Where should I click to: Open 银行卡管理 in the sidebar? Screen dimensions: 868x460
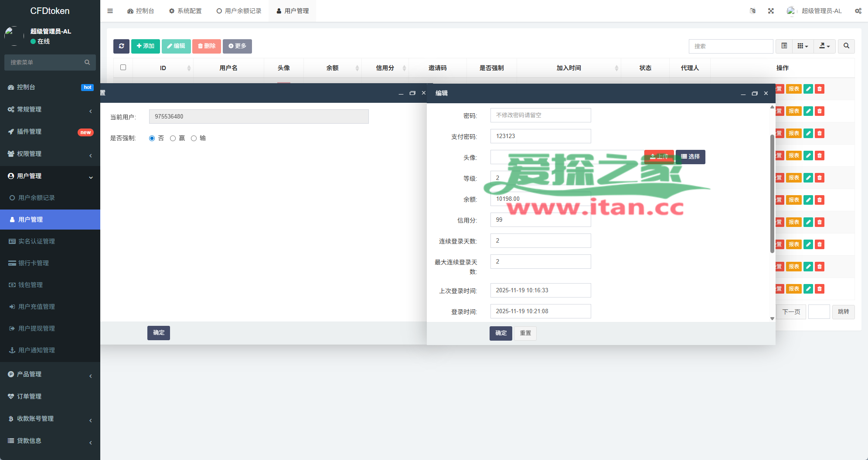34,263
